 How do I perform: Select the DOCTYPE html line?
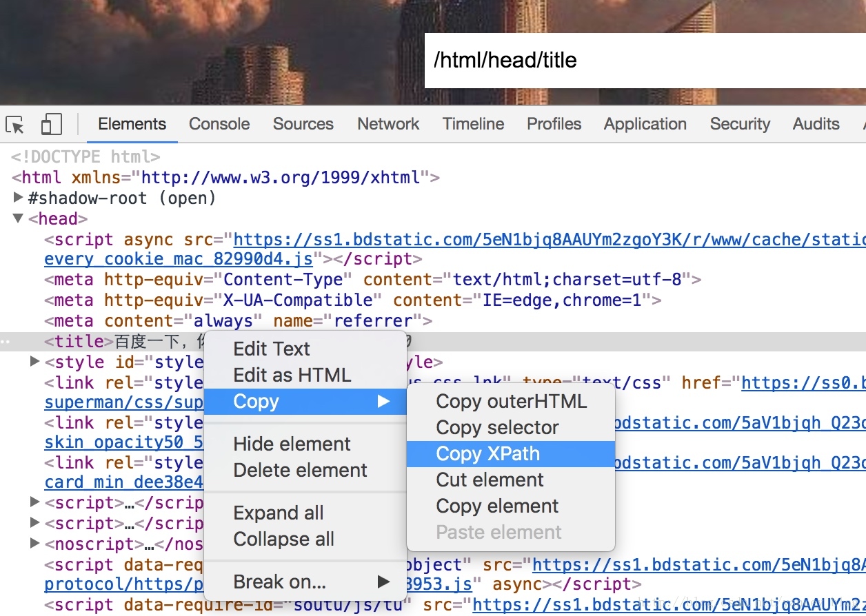85,156
